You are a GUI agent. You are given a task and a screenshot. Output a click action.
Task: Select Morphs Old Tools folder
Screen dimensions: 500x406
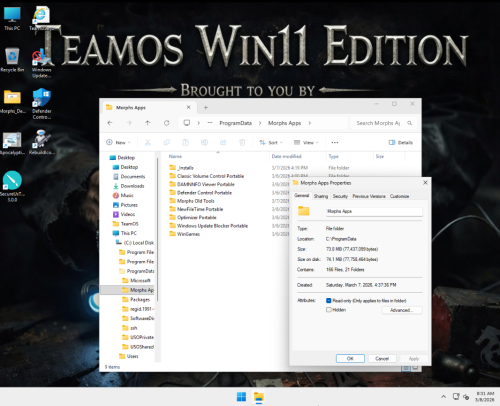[192, 201]
